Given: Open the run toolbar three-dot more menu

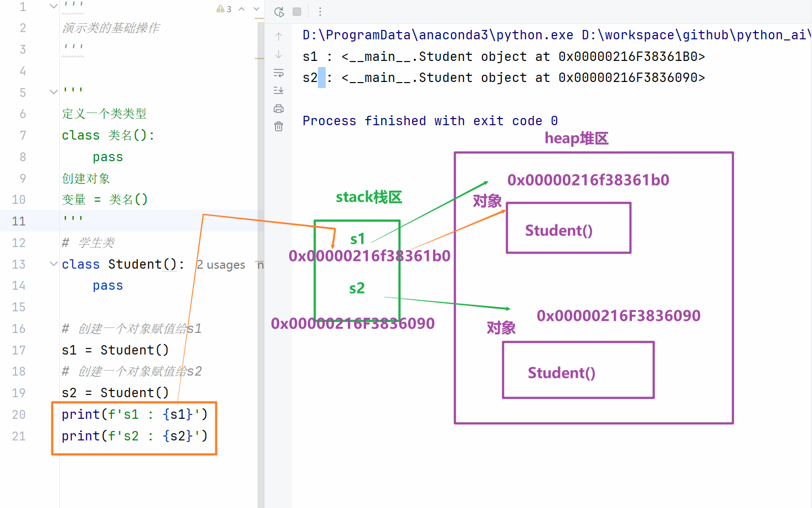Looking at the screenshot, I should pos(320,12).
